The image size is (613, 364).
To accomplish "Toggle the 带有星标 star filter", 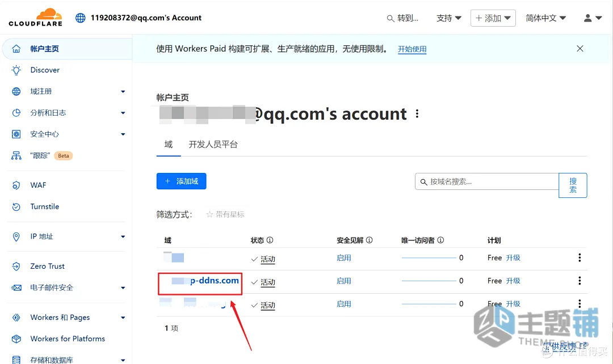I will [x=225, y=214].
